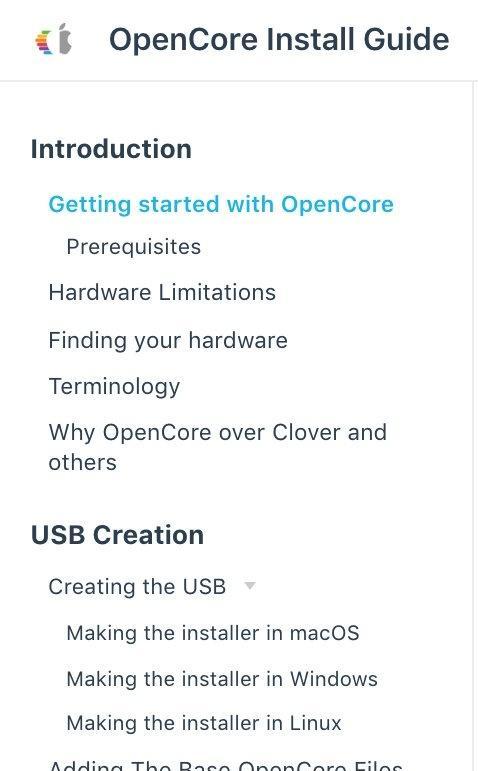The image size is (478, 771).
Task: Open the OpenCore Install Guide title link
Action: click(279, 39)
